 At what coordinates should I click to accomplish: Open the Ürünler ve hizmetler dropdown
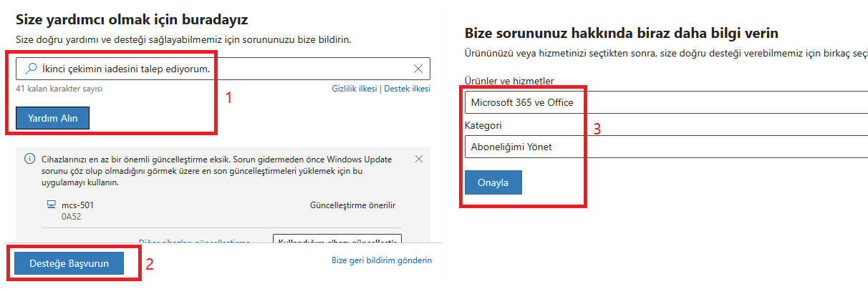pos(666,102)
